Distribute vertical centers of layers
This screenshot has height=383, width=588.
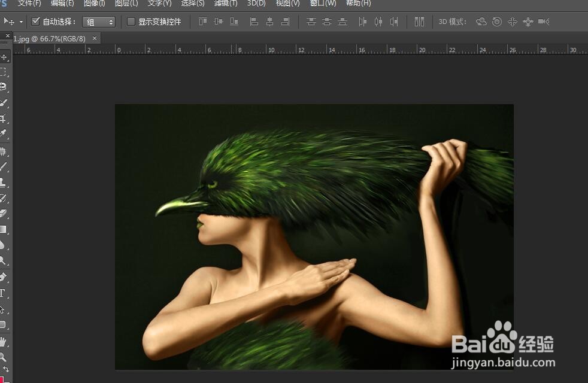(x=326, y=22)
